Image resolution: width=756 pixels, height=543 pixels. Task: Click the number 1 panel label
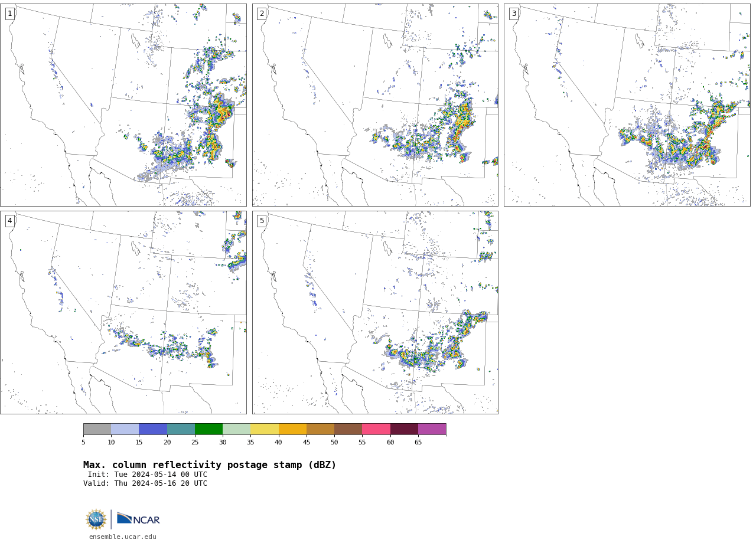[x=9, y=14]
